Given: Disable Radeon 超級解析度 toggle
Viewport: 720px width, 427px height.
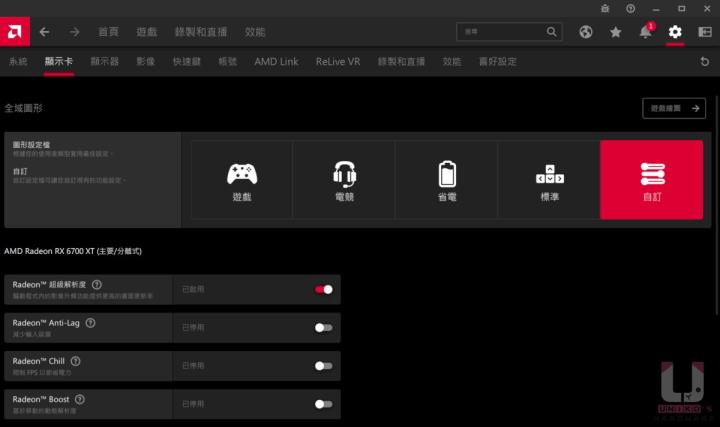Looking at the screenshot, I should 323,289.
